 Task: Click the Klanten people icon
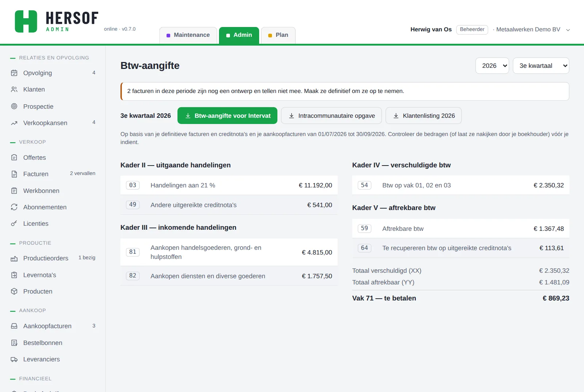point(14,89)
